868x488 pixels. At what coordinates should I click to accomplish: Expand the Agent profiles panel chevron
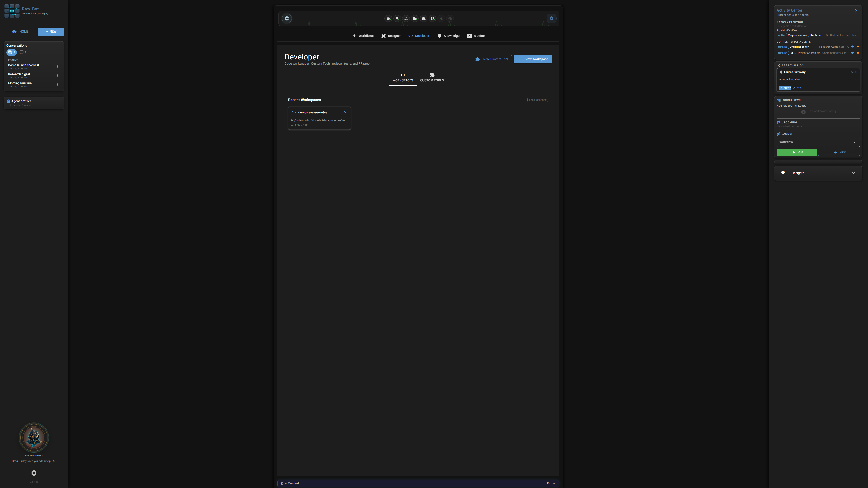[59, 101]
